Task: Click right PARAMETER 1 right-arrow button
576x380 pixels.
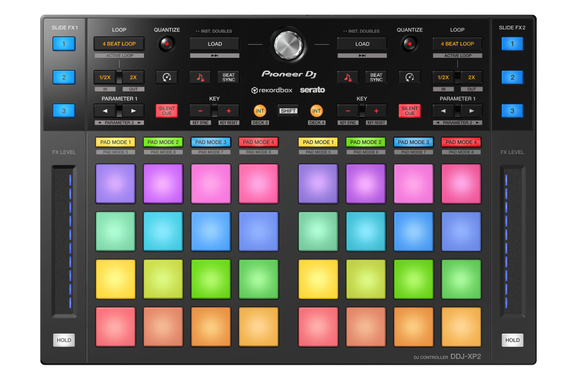Action: (x=471, y=111)
